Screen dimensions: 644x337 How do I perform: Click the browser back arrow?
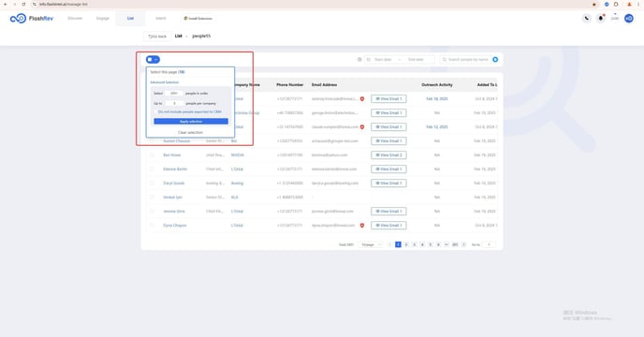click(6, 4)
